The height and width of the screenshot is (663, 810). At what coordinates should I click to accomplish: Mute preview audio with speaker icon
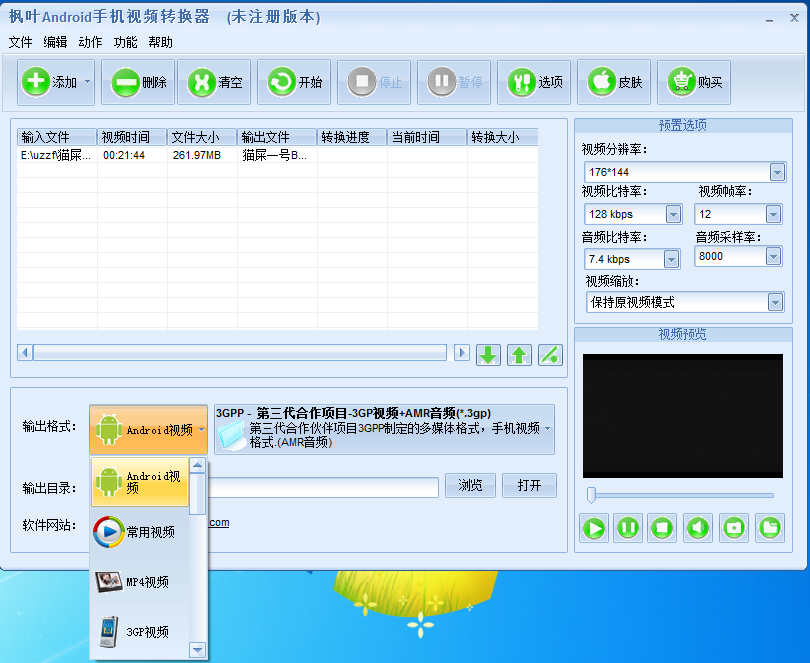(698, 528)
